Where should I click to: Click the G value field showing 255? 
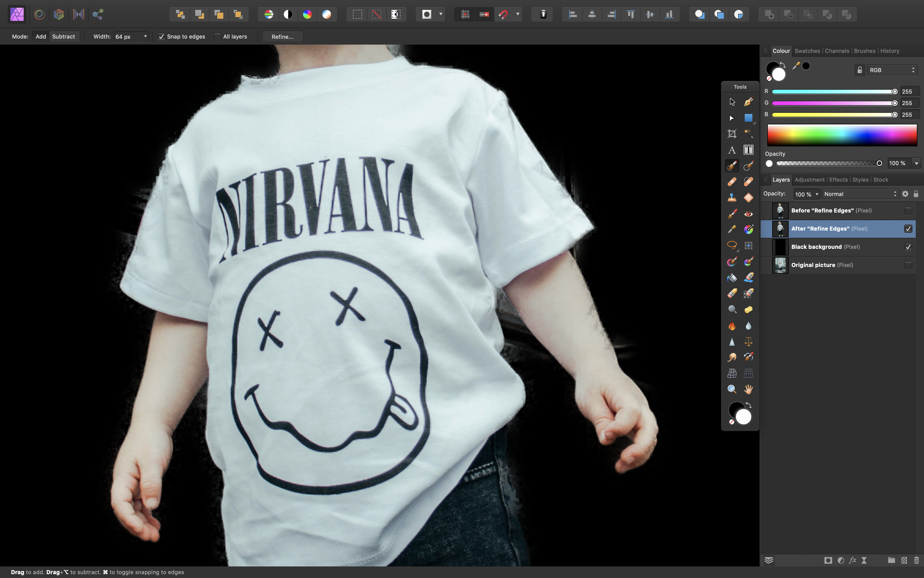pos(909,103)
